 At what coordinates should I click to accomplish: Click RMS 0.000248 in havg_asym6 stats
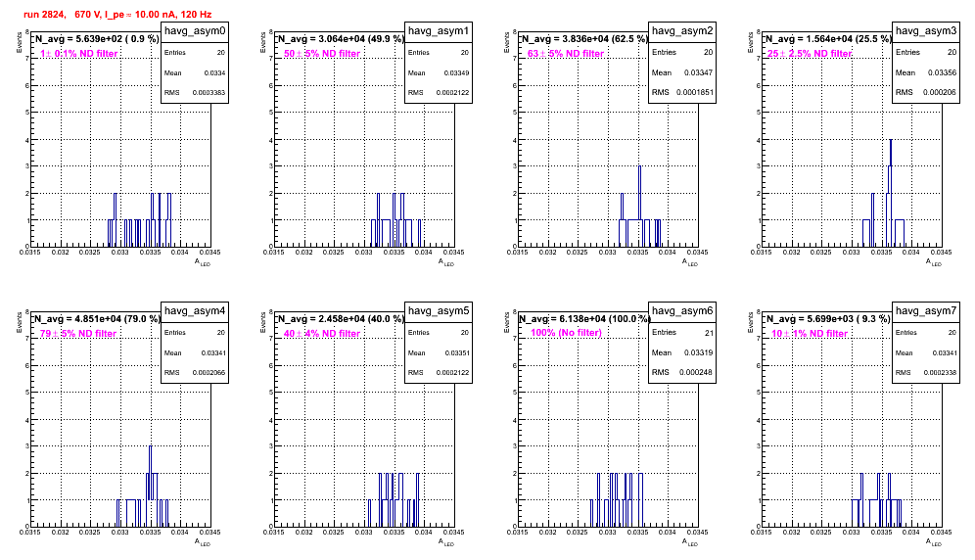click(x=682, y=372)
